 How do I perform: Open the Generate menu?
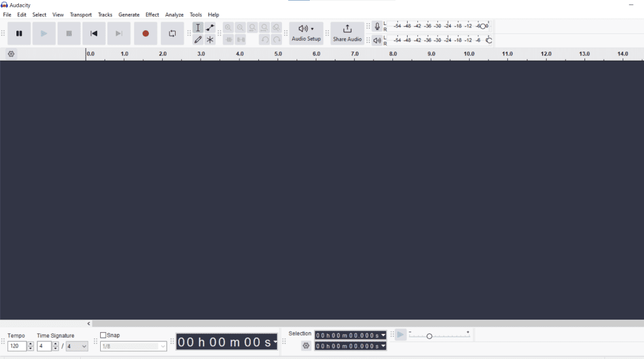click(x=129, y=15)
